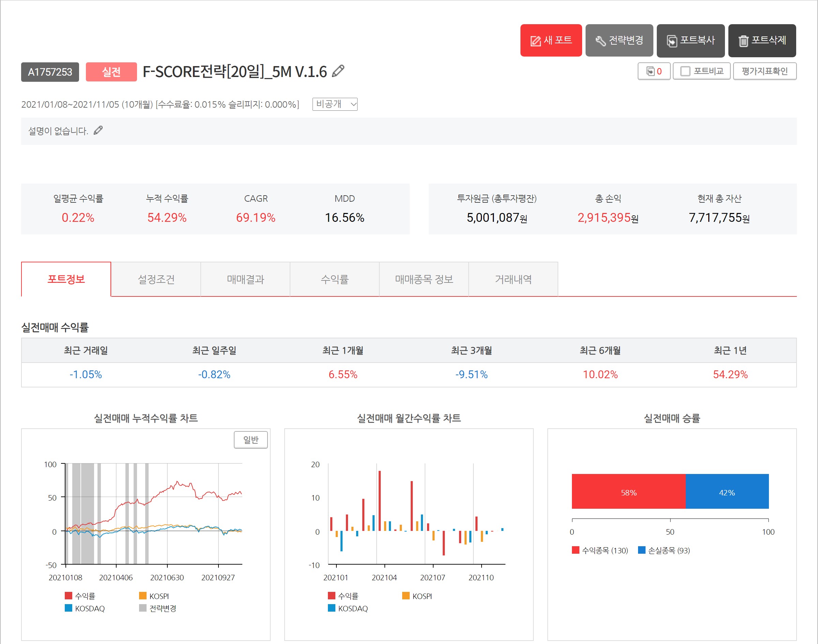Image resolution: width=818 pixels, height=644 pixels.
Task: Open the 매매결과 tab
Action: tap(245, 279)
